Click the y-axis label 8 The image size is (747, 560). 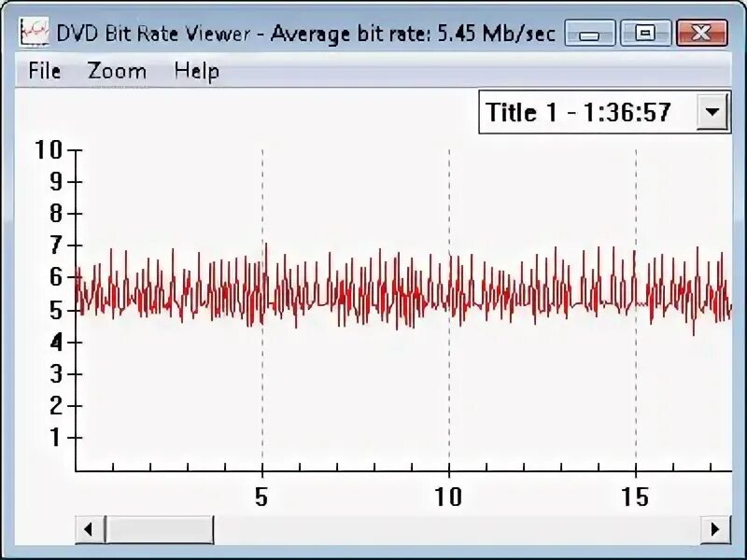56,214
